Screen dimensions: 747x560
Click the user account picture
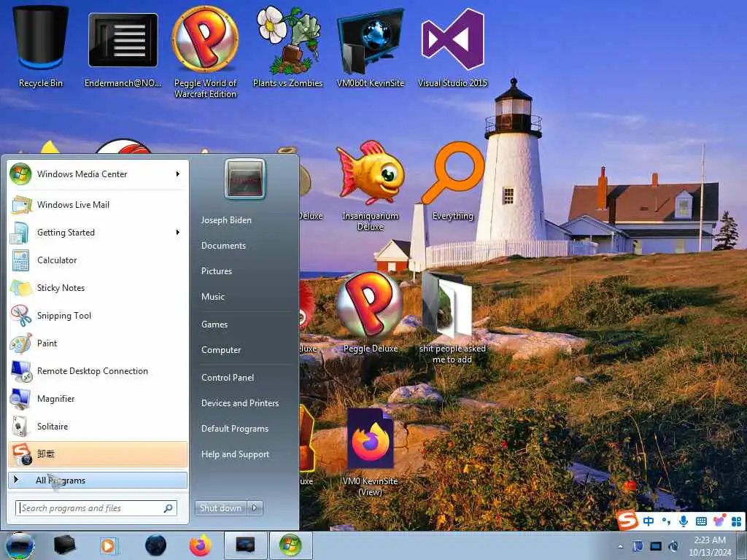[x=245, y=179]
